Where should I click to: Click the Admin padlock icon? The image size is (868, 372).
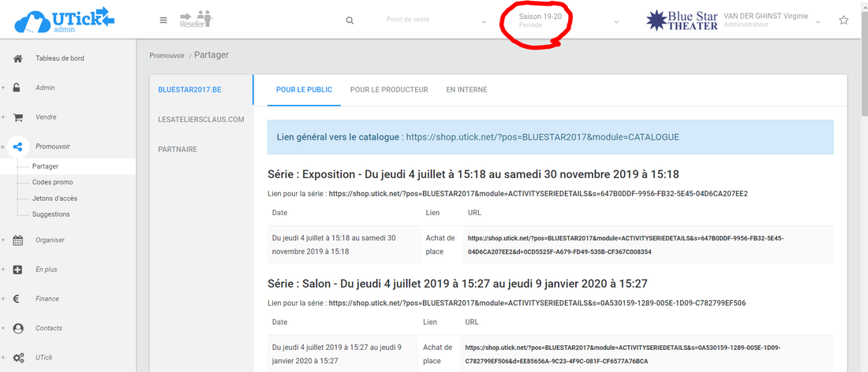[18, 87]
